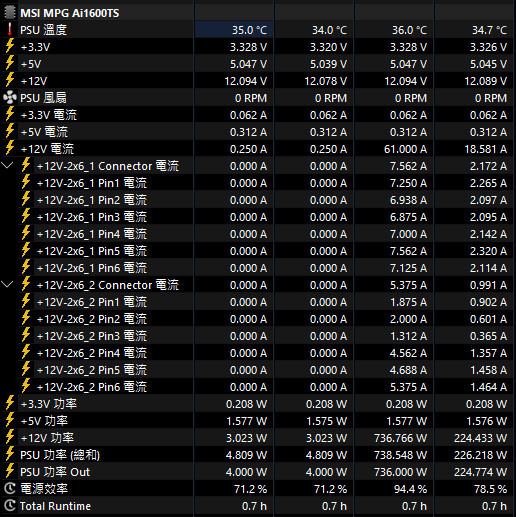This screenshot has height=517, width=516.
Task: Select the +12V-2x6_2 Pin5 電流 row label
Action: [92, 370]
